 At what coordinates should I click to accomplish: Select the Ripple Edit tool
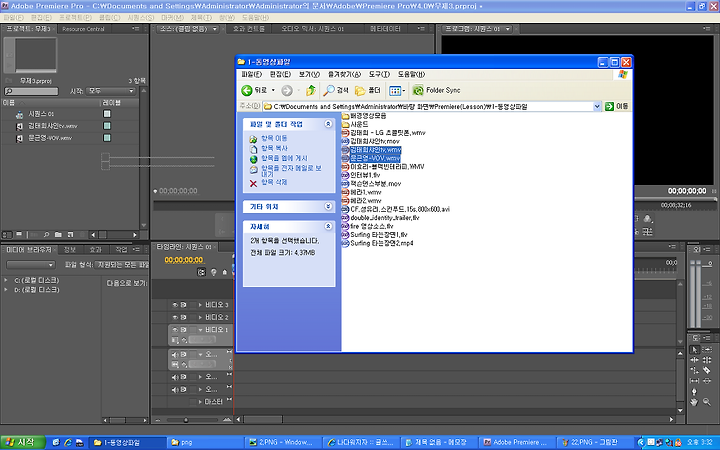pos(694,360)
